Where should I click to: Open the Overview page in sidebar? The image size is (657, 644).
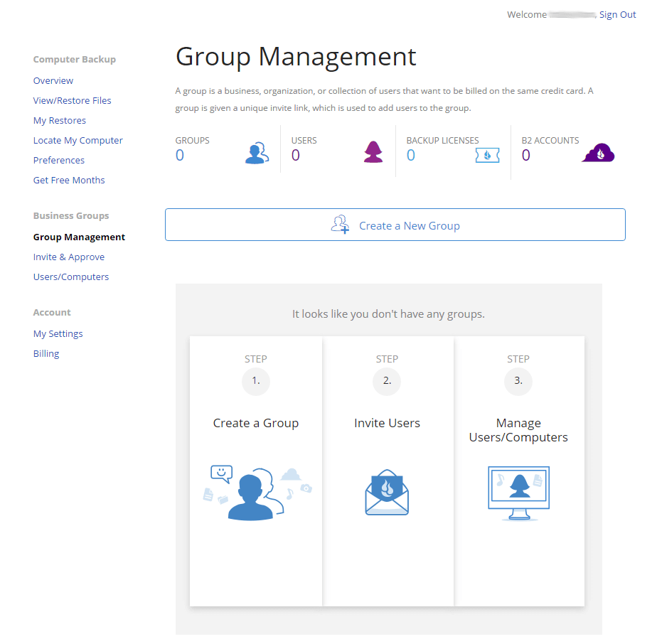[x=53, y=81]
